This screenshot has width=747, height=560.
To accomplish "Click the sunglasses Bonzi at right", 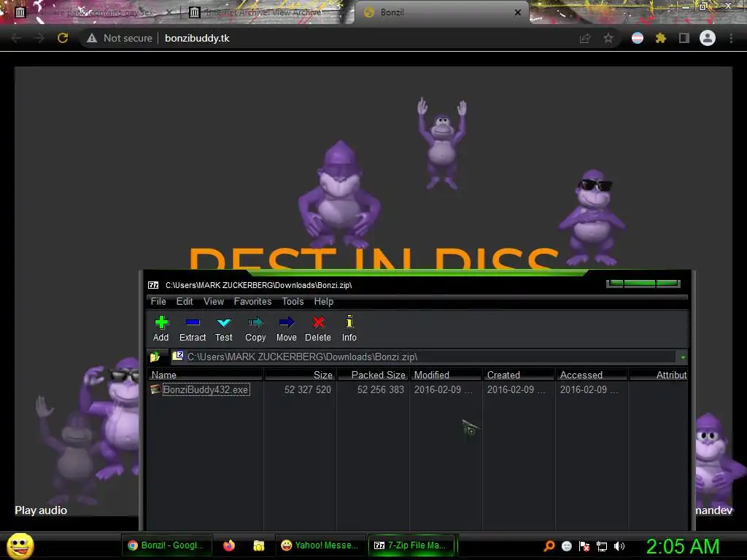I will [592, 217].
